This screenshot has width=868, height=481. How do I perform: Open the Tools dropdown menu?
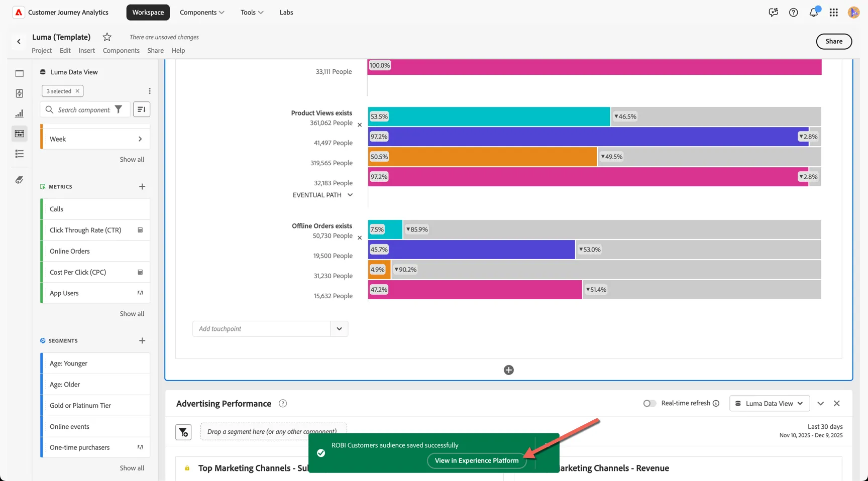point(252,13)
